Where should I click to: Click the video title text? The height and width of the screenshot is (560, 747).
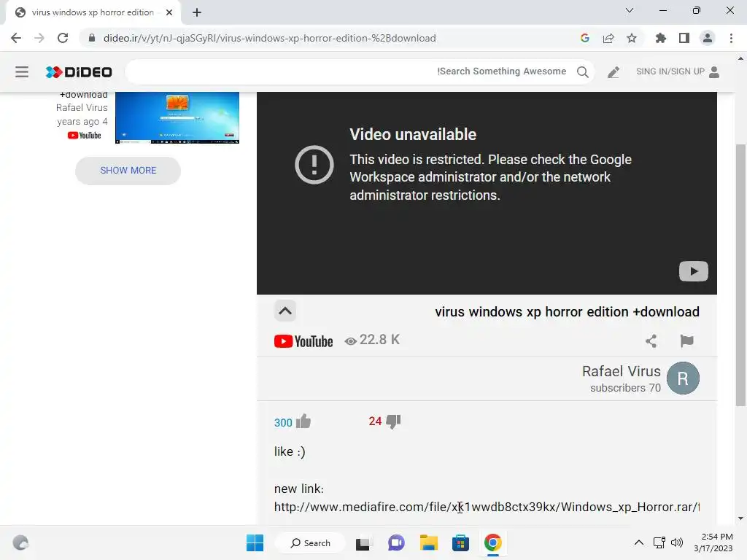pos(567,312)
